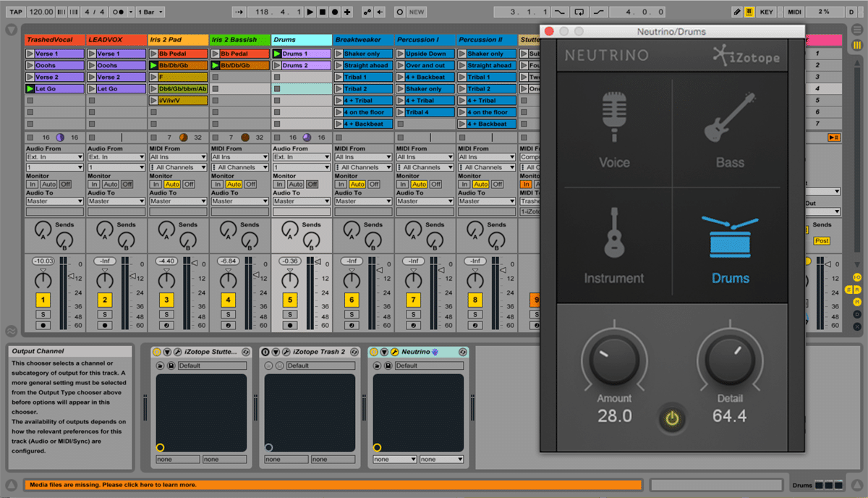Screen dimensions: 868x498
Task: Click the TAP tempo button
Action: (x=16, y=12)
